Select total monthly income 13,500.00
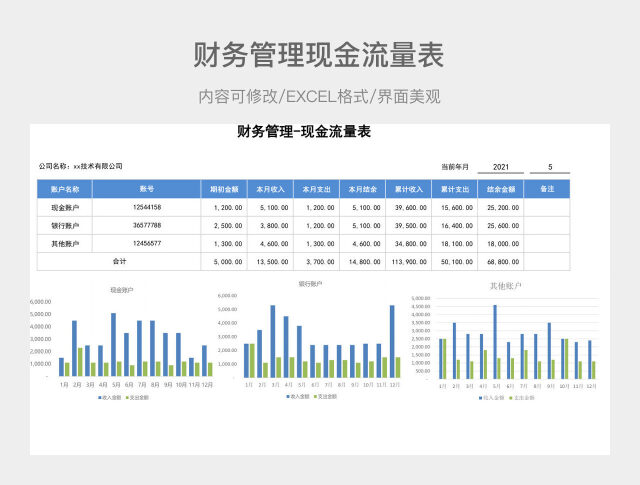640x485 pixels. 272,262
